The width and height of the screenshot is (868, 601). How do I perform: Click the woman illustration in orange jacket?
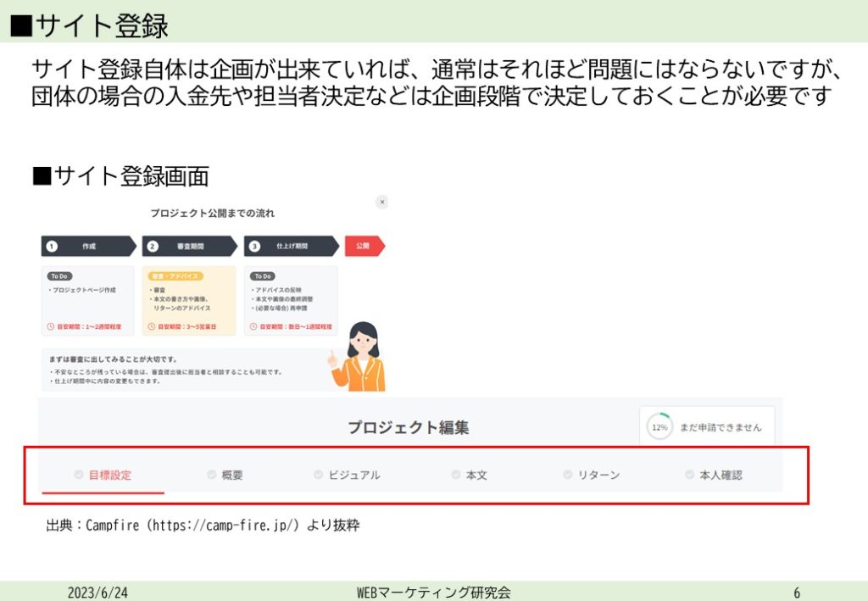coord(359,356)
